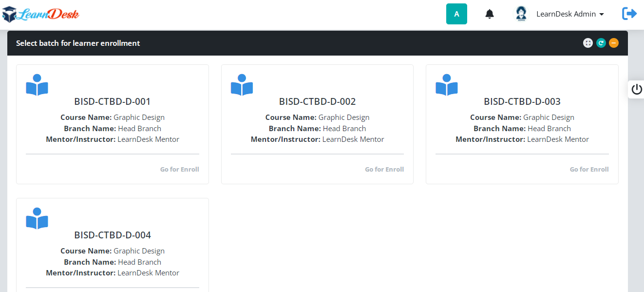The image size is (644, 292).
Task: Open the LearnDesk Admin dropdown
Action: click(x=570, y=14)
